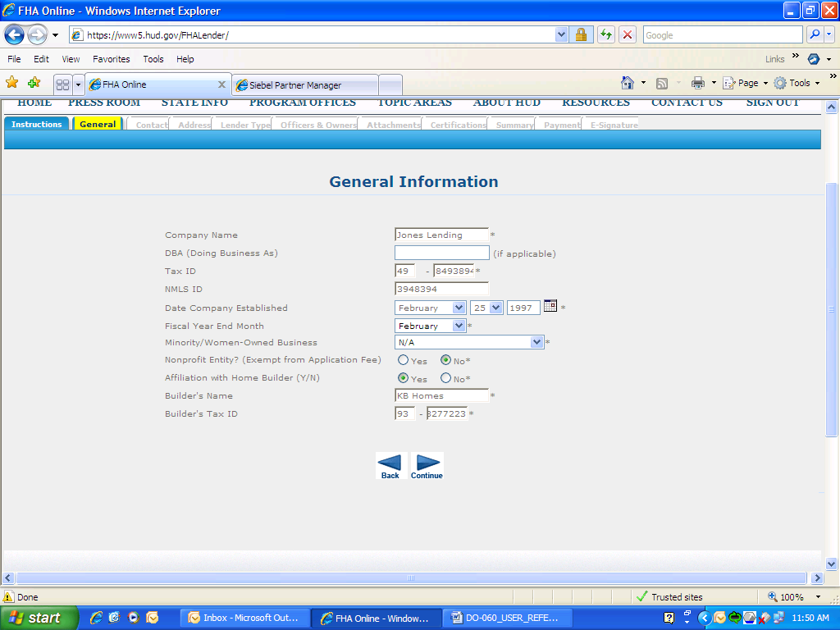Select Yes for Nonprofit Entity
The image size is (840, 630).
(403, 360)
